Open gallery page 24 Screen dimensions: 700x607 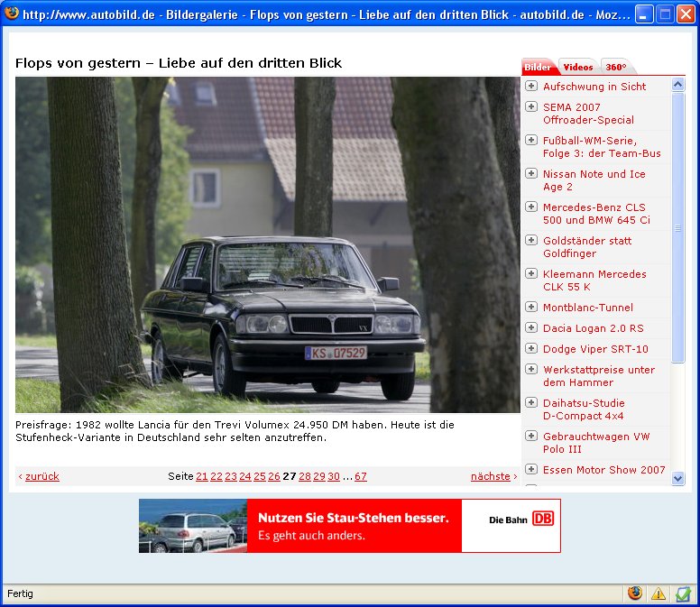245,476
